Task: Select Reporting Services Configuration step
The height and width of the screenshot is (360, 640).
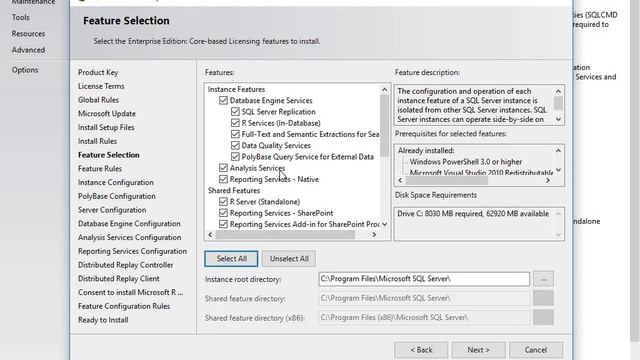Action: pyautogui.click(x=133, y=251)
